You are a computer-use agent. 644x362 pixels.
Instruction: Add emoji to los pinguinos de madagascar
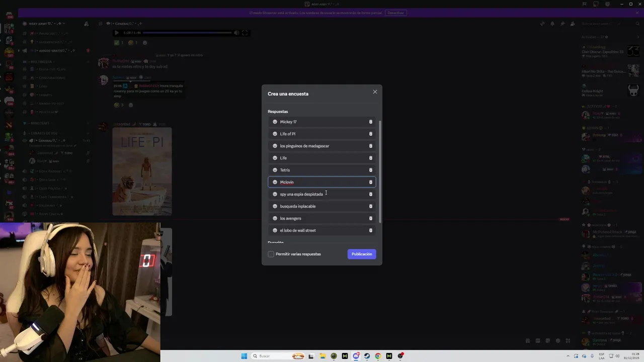(275, 146)
